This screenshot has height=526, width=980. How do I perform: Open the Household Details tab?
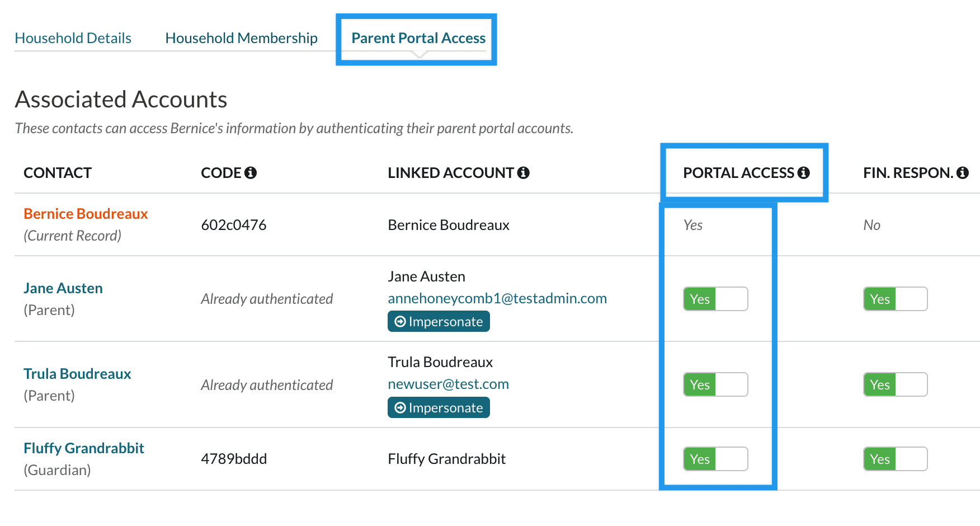point(73,38)
